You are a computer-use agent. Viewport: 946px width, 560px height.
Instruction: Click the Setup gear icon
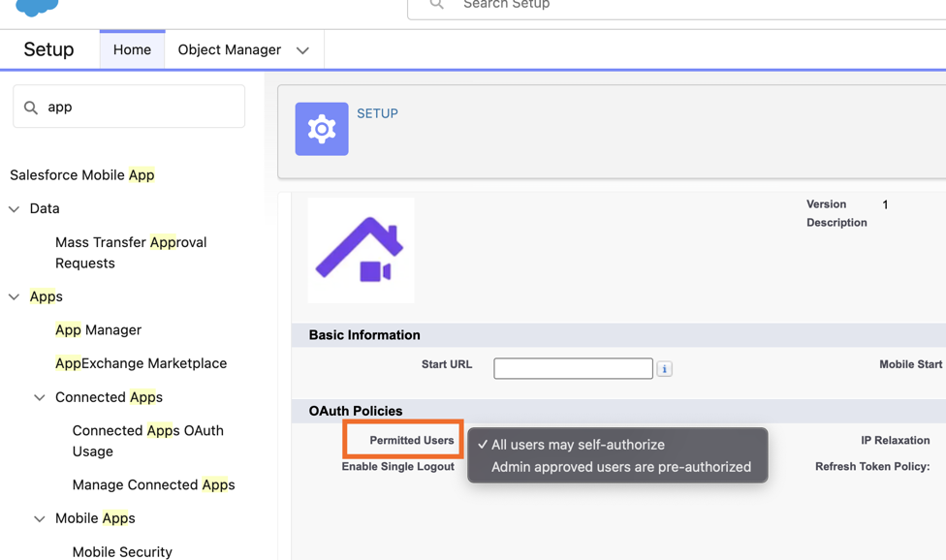point(322,129)
